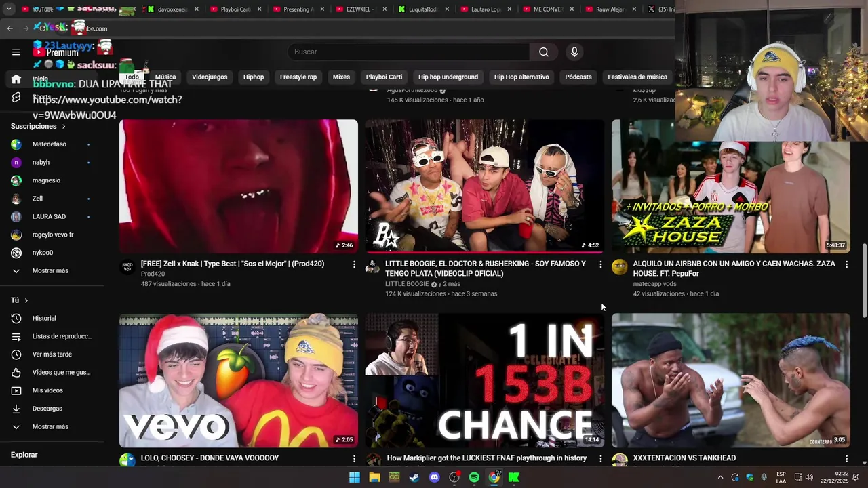Screen dimensions: 868x488
Task: Click the thumbs-up icon for liked videos
Action: pyautogui.click(x=16, y=372)
